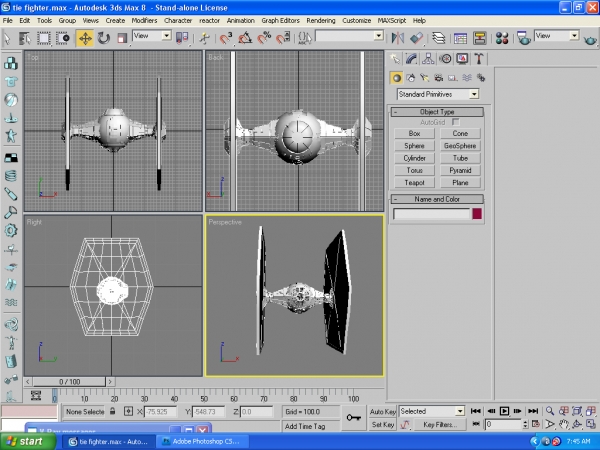Viewport: 600px width, 450px height.
Task: Select the Cameras category icon
Action: [x=439, y=78]
